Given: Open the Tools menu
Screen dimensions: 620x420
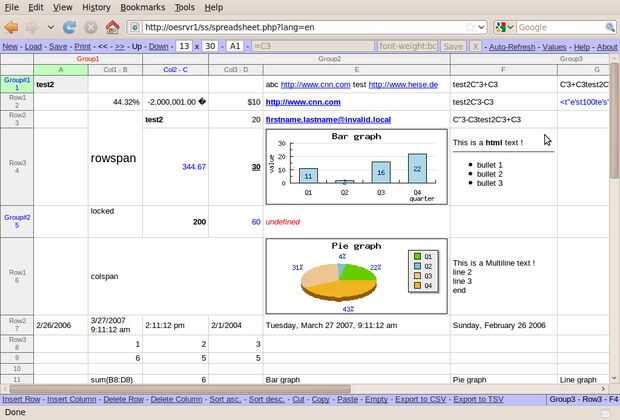Looking at the screenshot, I should pos(185,7).
